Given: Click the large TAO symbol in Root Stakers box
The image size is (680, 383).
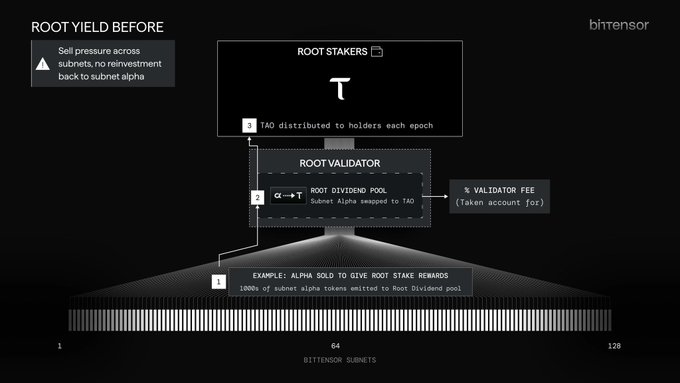Looking at the screenshot, I should (340, 88).
